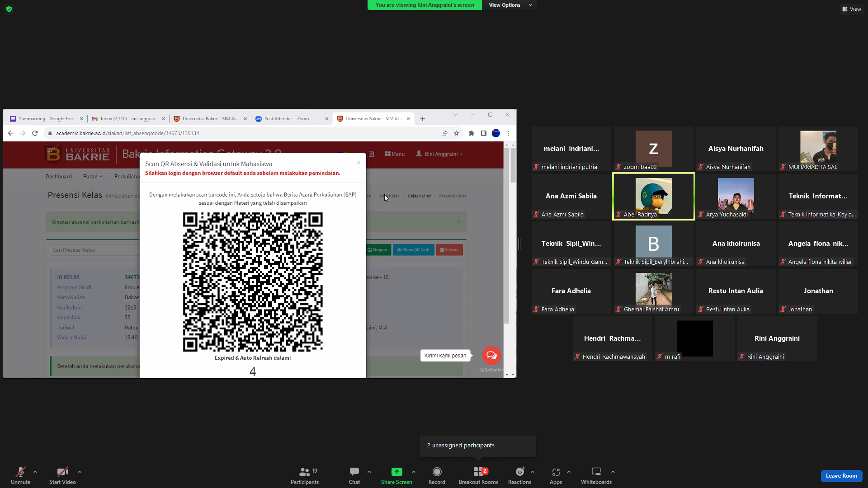The image size is (868, 488).
Task: Open the Reactions menu
Action: pyautogui.click(x=520, y=475)
